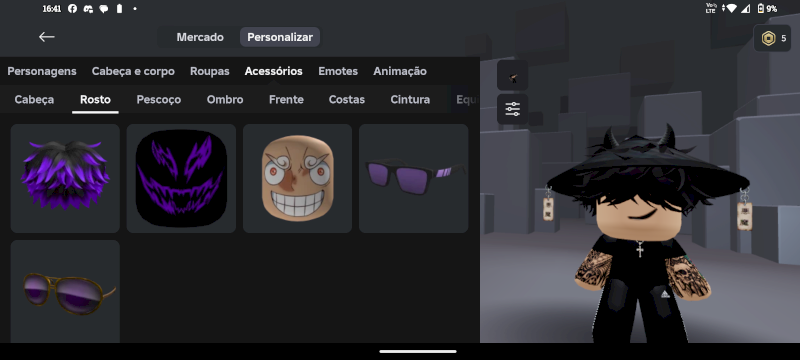The width and height of the screenshot is (800, 360).
Task: Switch to the Ombro subcategory
Action: coord(225,99)
